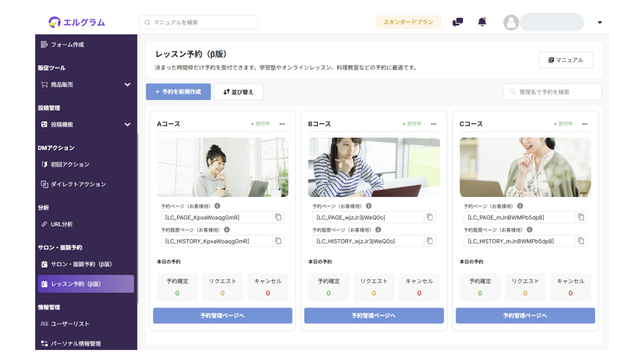The width and height of the screenshot is (644, 362).
Task: Select ダイレクトアクション in the sidebar
Action: coord(78,184)
